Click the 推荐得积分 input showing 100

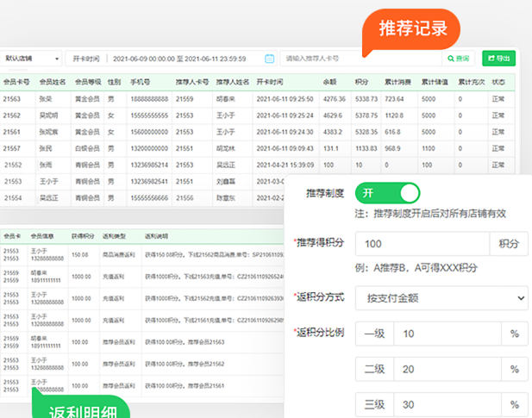click(422, 244)
